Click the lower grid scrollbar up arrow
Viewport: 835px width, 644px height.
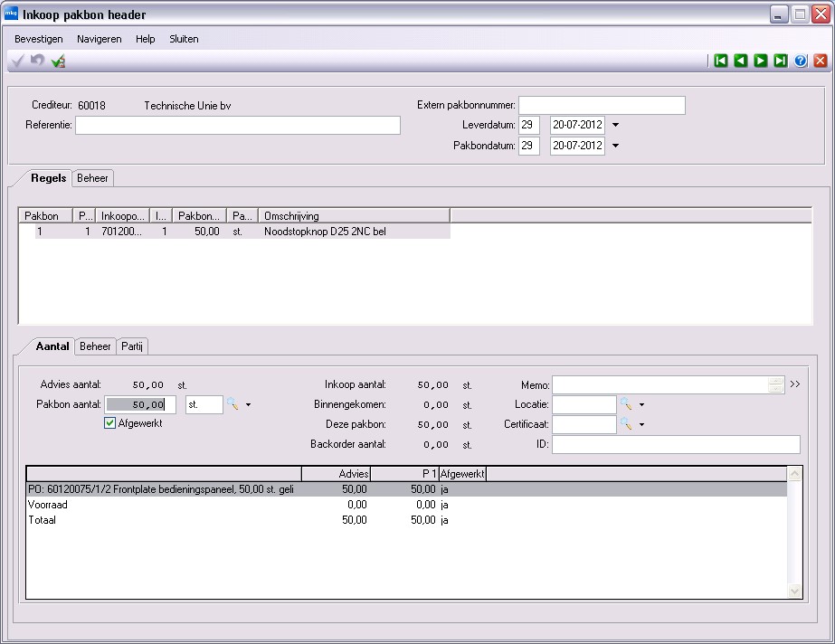[x=794, y=474]
